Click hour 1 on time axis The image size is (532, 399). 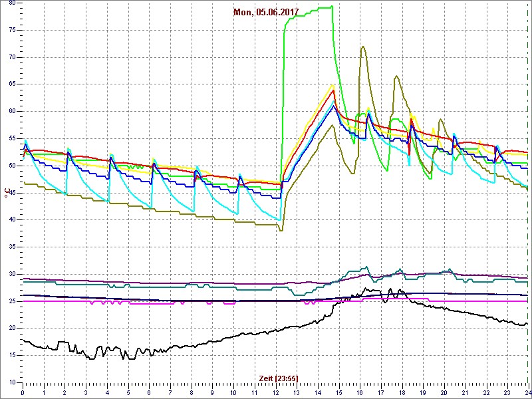pyautogui.click(x=44, y=392)
